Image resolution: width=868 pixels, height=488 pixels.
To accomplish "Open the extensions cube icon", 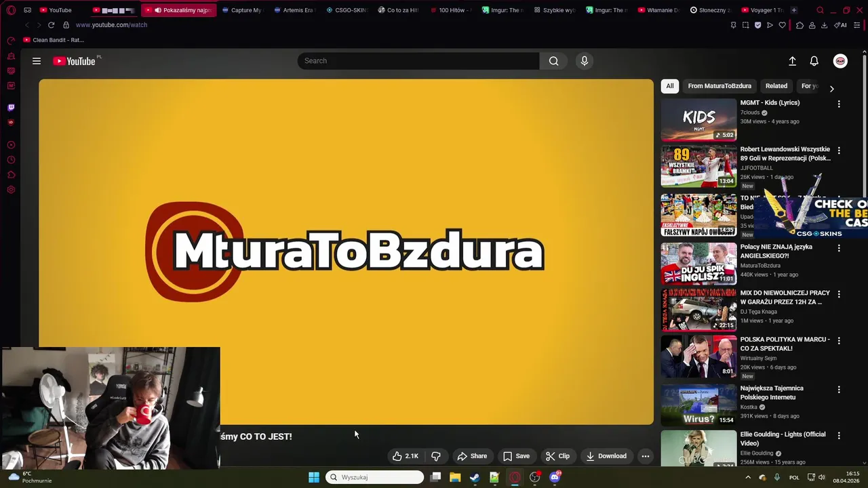I will (x=800, y=25).
